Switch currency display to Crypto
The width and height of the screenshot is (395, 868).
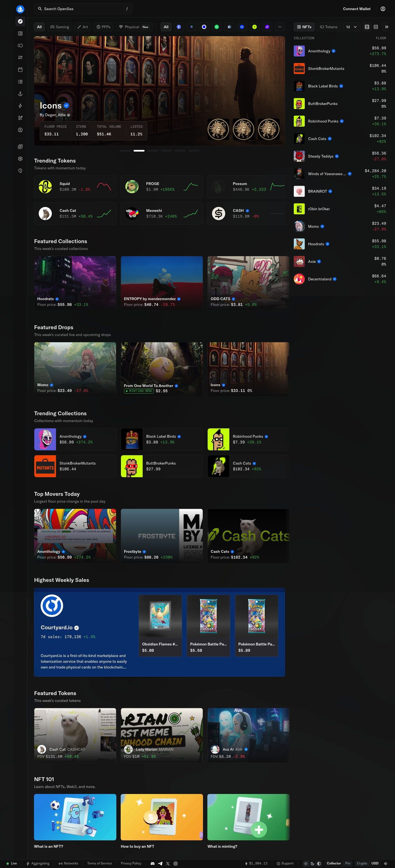[x=362, y=863]
